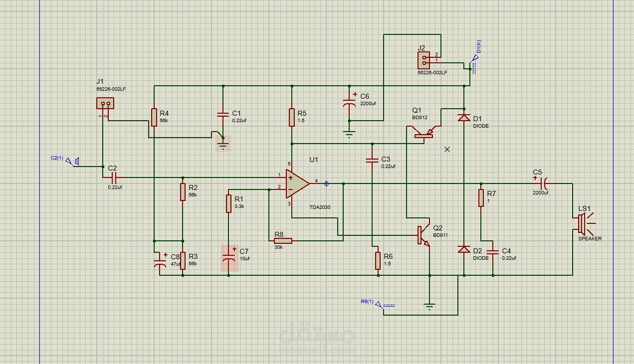Click the 3.3k value of R1

click(239, 206)
